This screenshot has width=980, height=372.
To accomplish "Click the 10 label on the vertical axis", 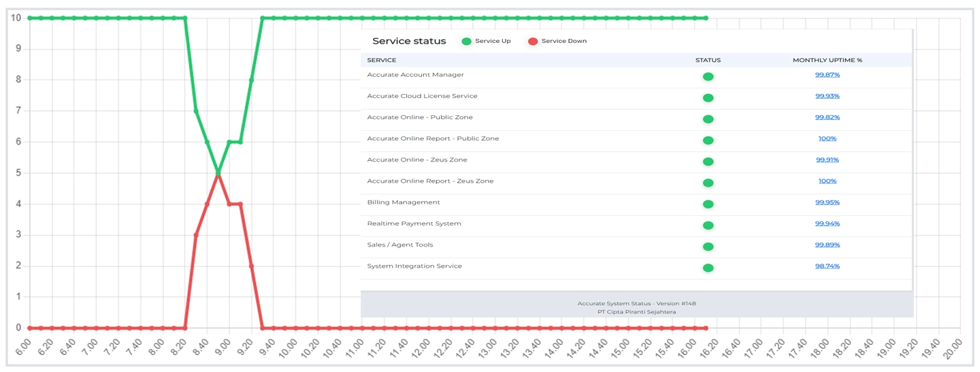I will coord(16,18).
